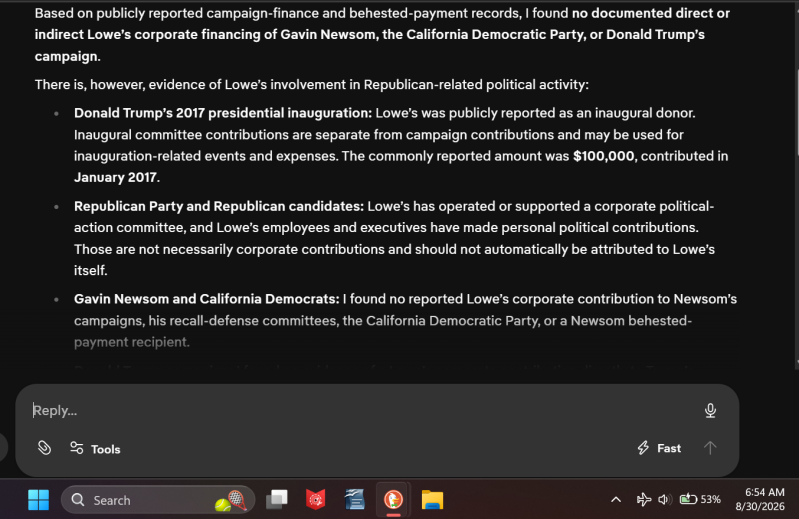
Task: Click the bold text '$100,000'
Action: click(603, 156)
